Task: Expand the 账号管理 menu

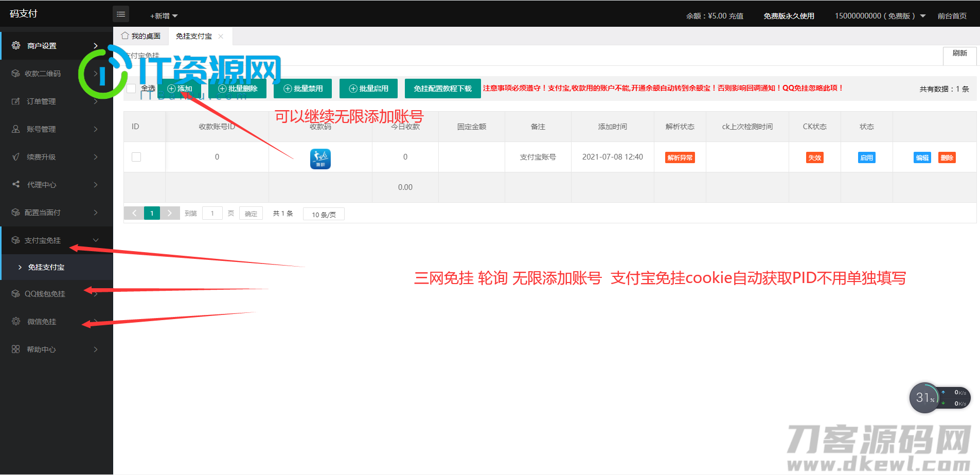Action: [x=96, y=129]
